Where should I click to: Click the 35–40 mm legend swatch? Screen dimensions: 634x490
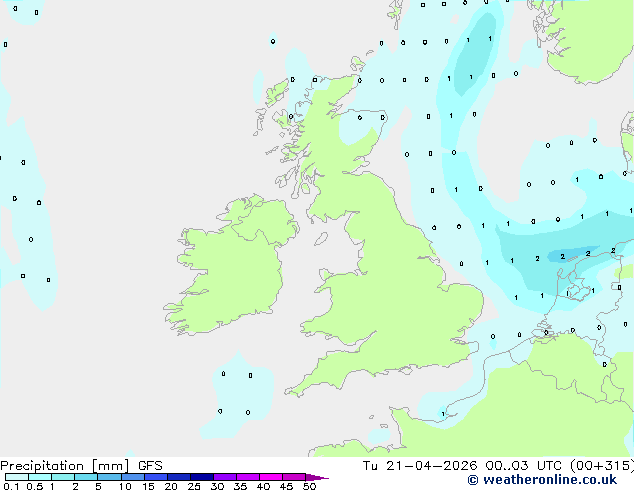(247, 477)
